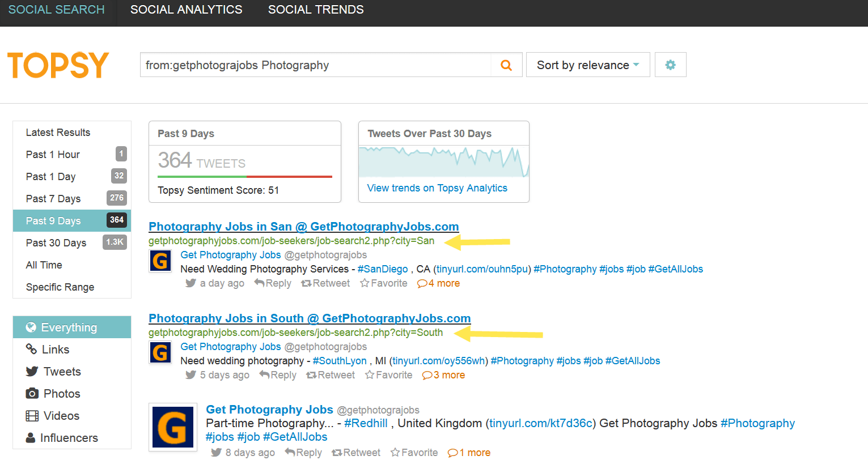Favorite the Redhill part-time photography tweet
The height and width of the screenshot is (460, 868).
click(414, 453)
